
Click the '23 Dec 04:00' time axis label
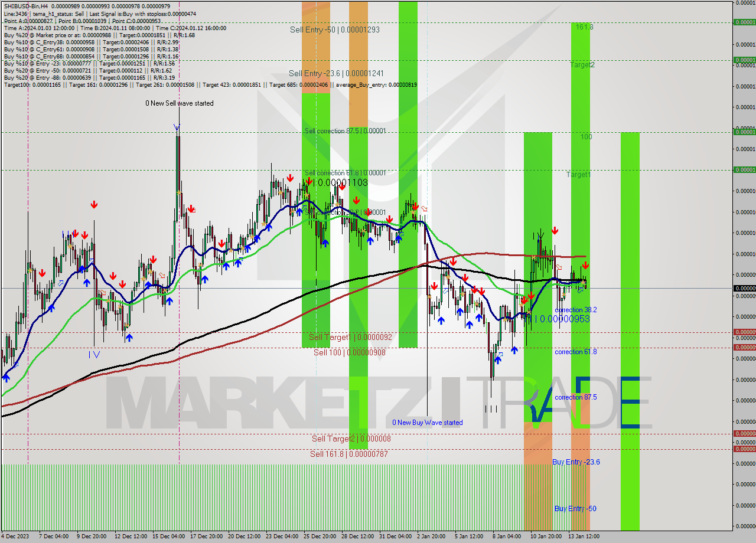pyautogui.click(x=282, y=537)
